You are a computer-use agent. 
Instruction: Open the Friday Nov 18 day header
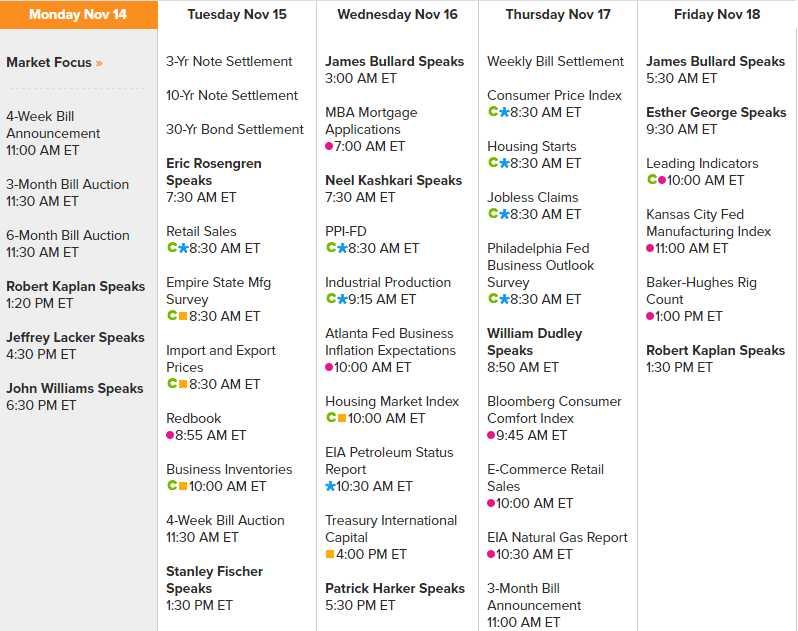[x=716, y=15]
